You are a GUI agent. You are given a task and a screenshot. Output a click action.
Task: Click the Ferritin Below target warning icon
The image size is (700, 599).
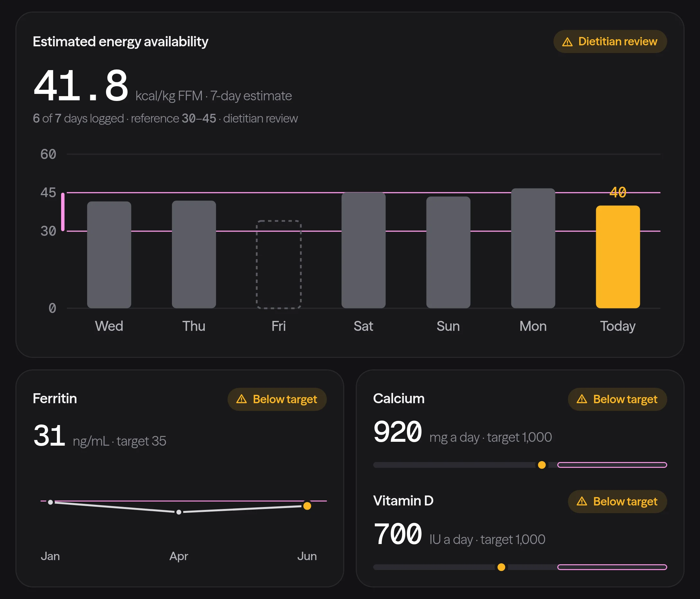[x=242, y=399]
